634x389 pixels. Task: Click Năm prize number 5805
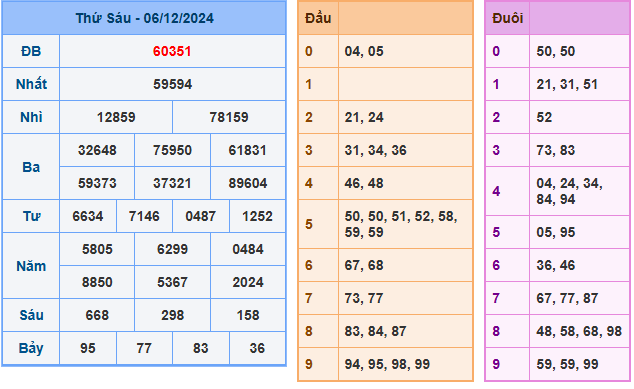tap(97, 249)
